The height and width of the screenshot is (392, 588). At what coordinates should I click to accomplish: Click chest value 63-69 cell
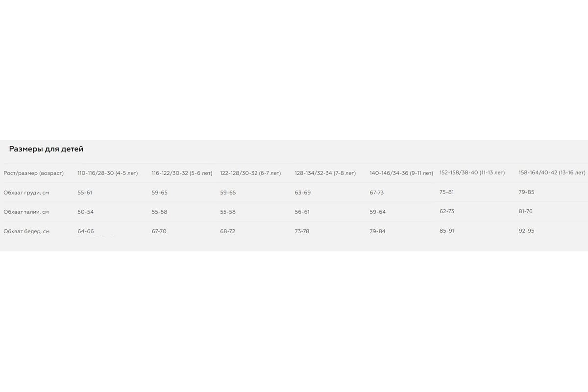pos(303,193)
